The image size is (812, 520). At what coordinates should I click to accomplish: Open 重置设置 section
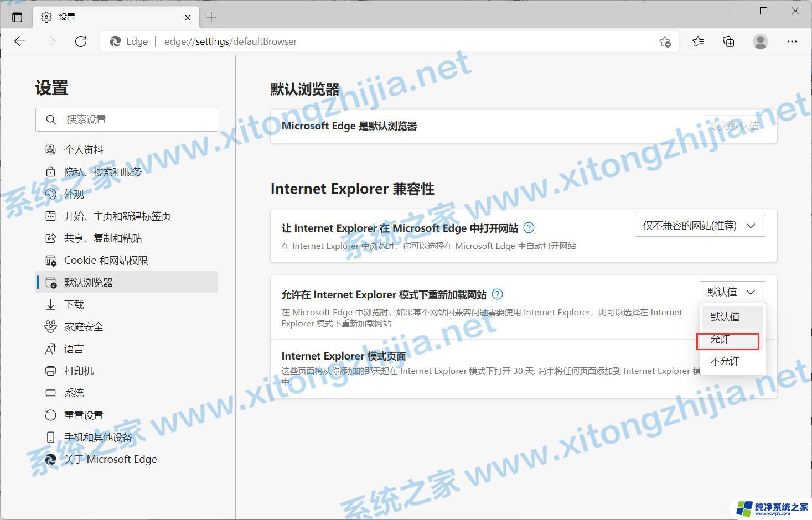pos(127,415)
